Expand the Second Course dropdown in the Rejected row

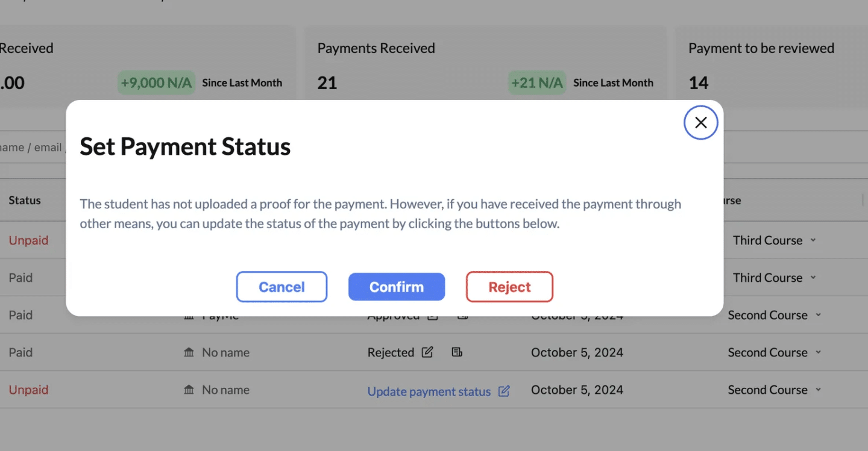tap(775, 352)
